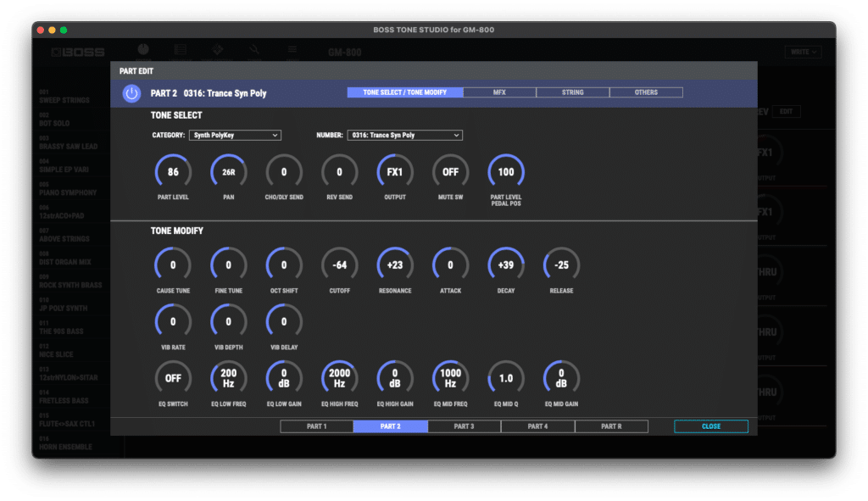This screenshot has height=501, width=868.
Task: Switch to the PART 3 tab
Action: coord(464,426)
